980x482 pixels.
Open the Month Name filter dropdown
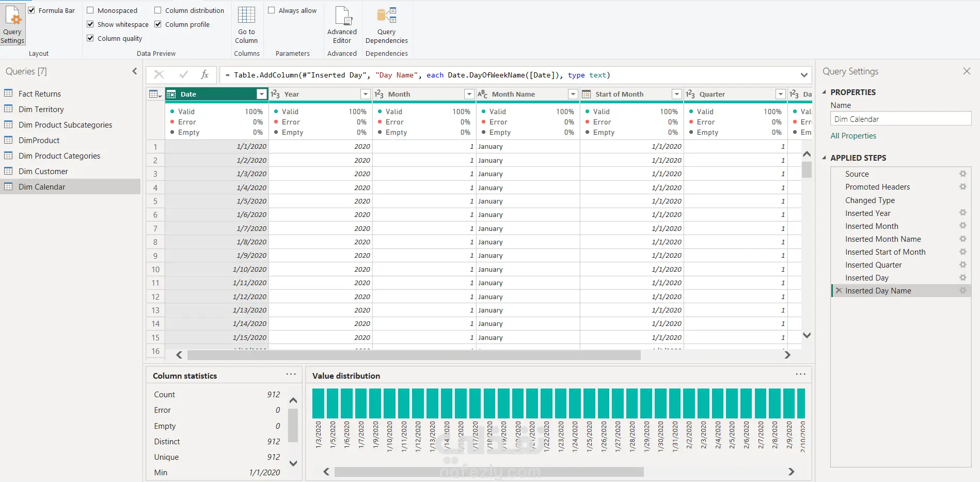[573, 94]
